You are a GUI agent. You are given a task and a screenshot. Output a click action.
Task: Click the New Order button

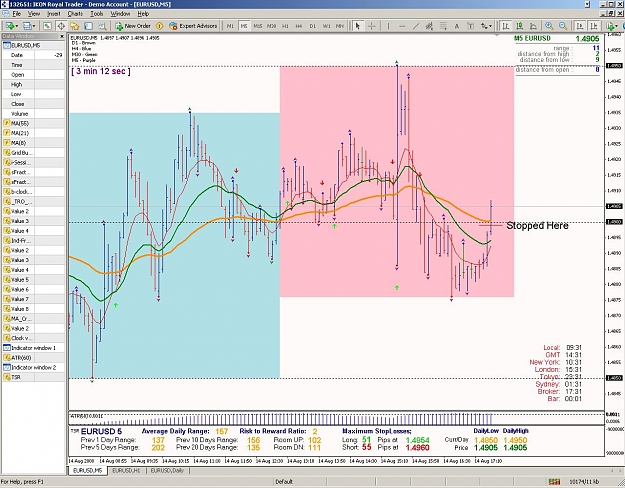[x=133, y=26]
